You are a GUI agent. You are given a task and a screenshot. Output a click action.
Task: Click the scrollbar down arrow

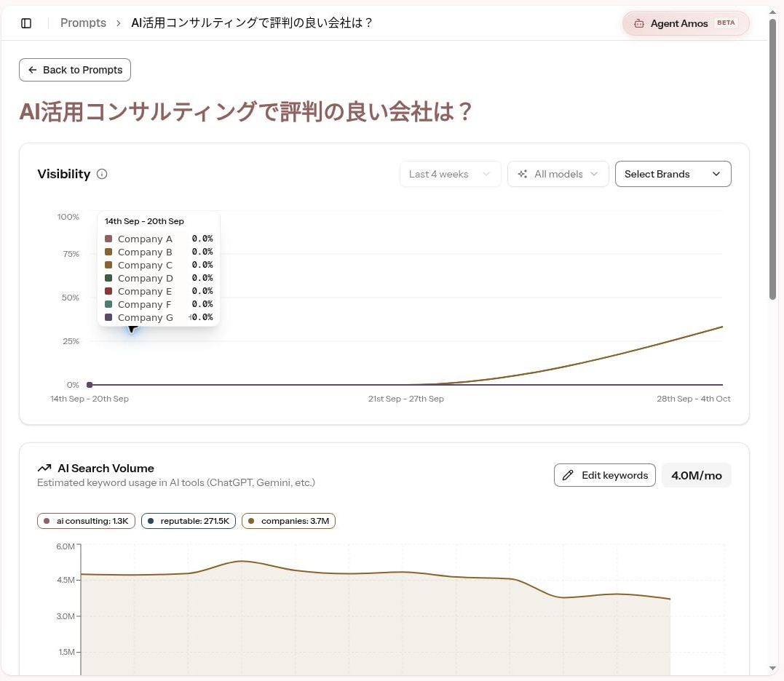(x=773, y=668)
